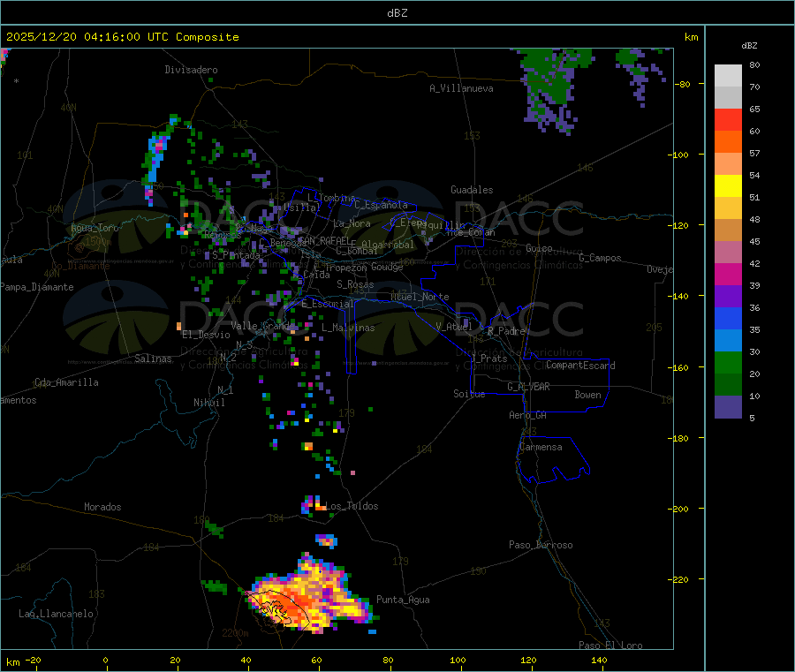Click the El_Desvio label

tap(207, 335)
